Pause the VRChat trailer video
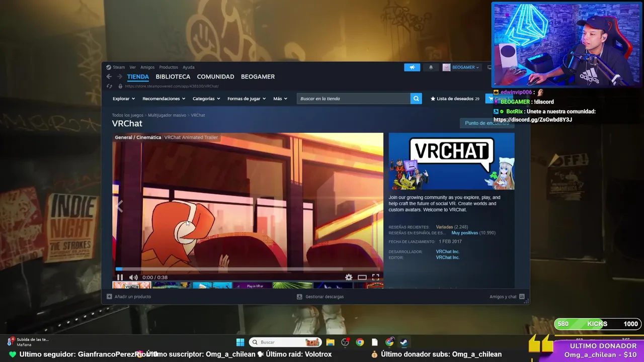The height and width of the screenshot is (362, 644). pyautogui.click(x=120, y=277)
